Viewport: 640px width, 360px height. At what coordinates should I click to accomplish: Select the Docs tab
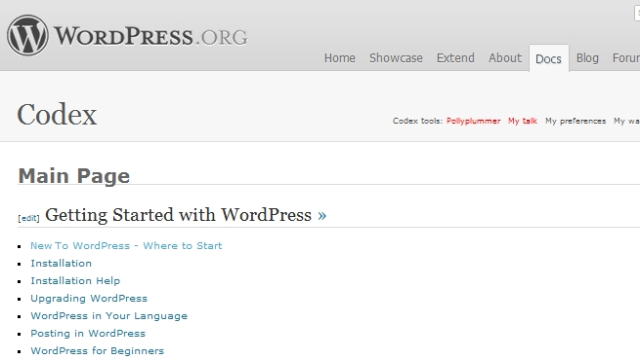(x=549, y=59)
